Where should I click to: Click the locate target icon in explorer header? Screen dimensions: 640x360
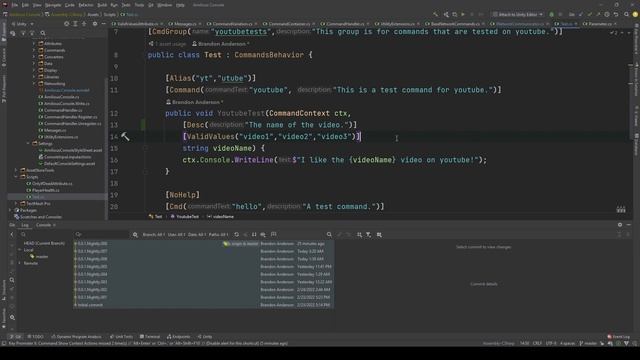point(67,24)
